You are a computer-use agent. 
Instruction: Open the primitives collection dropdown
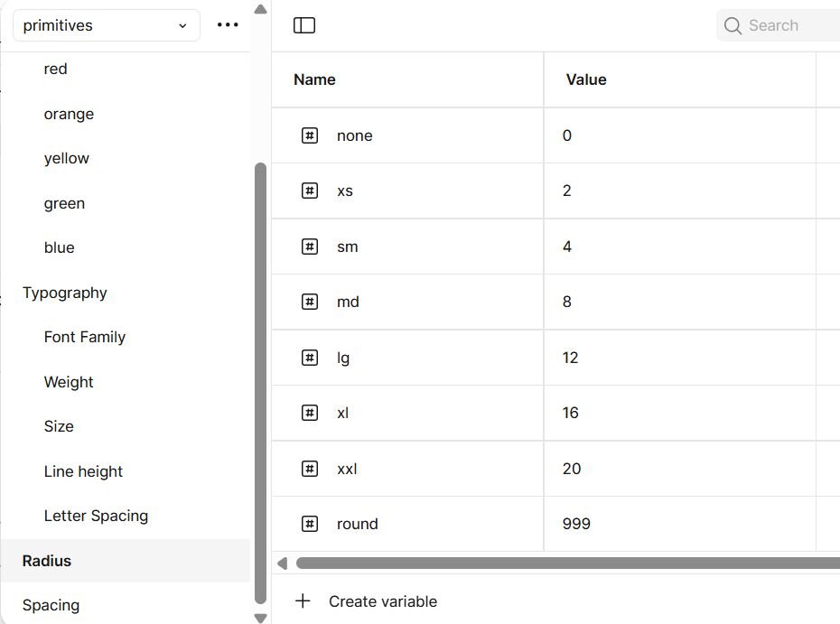pyautogui.click(x=106, y=25)
